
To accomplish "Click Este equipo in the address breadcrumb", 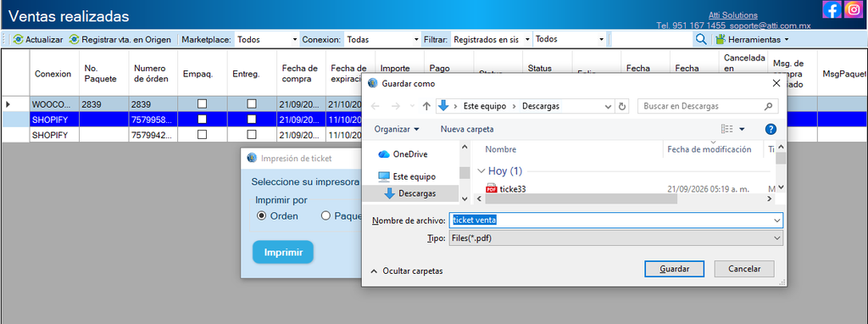I will (x=484, y=106).
